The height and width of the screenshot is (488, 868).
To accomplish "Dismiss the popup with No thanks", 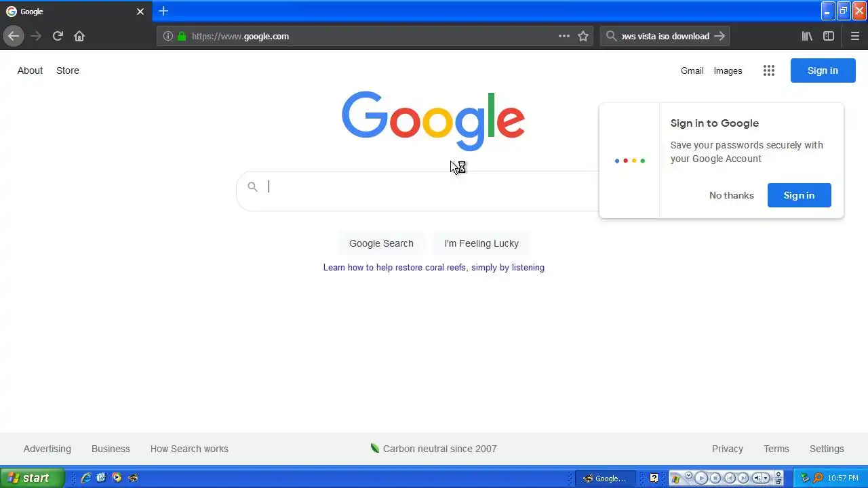I will [731, 195].
